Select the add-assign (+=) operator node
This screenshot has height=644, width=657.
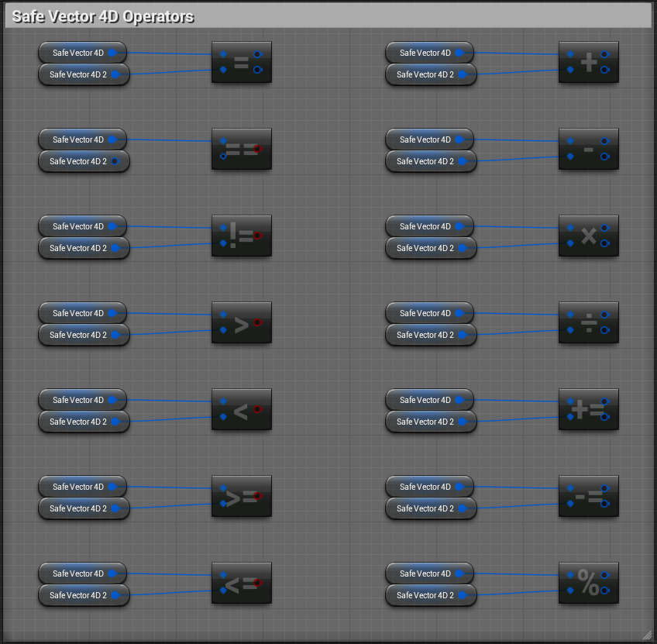588,410
